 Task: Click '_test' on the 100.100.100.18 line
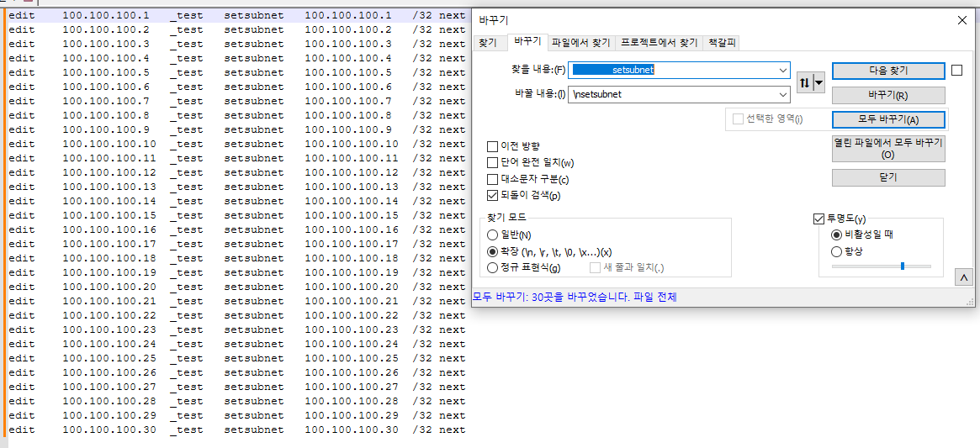coord(186,258)
